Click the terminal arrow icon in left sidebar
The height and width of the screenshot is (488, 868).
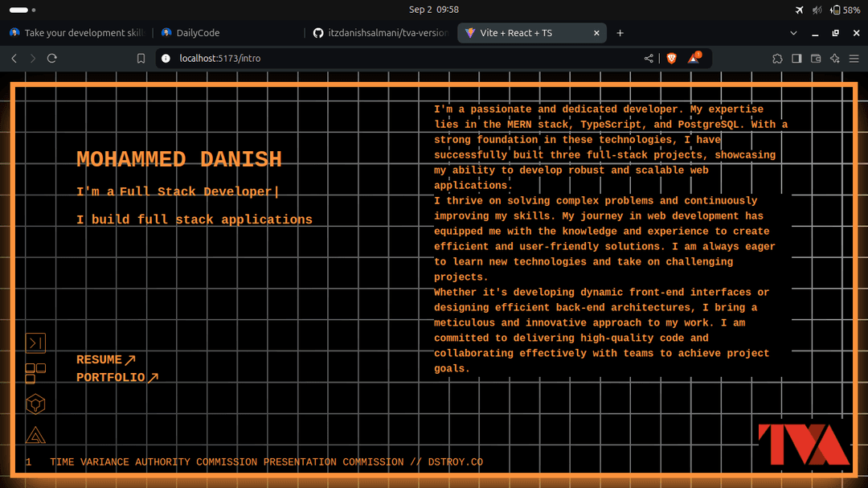(35, 343)
